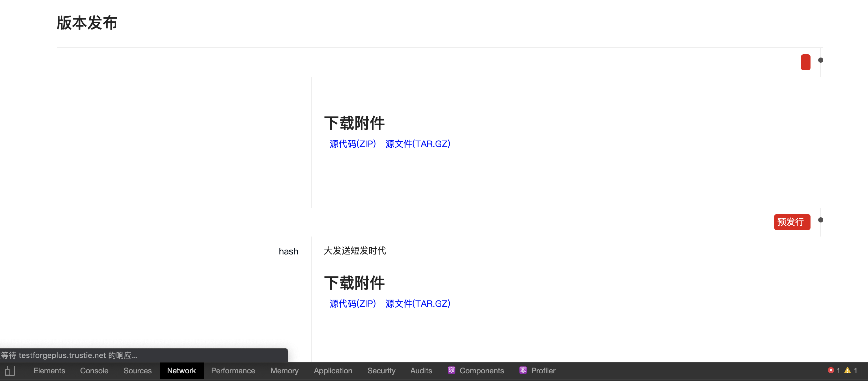Click the yellow warning count icon
The image size is (868, 381).
(848, 370)
